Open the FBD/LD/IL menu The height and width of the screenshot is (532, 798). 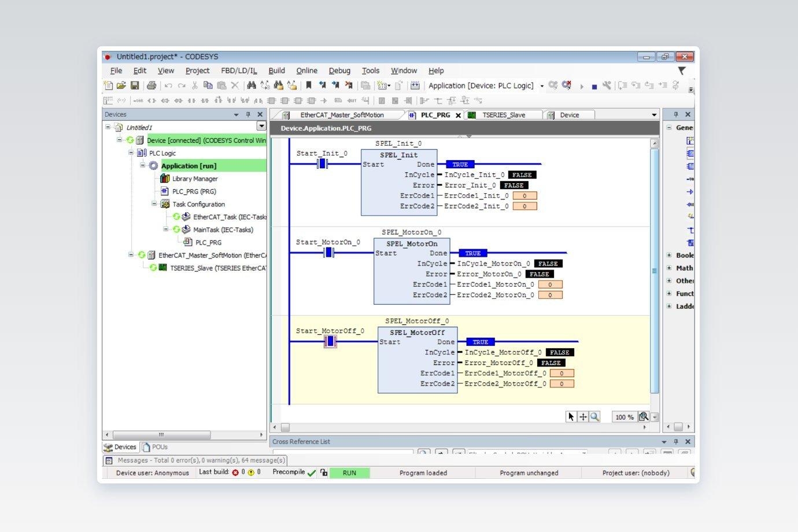tap(239, 71)
